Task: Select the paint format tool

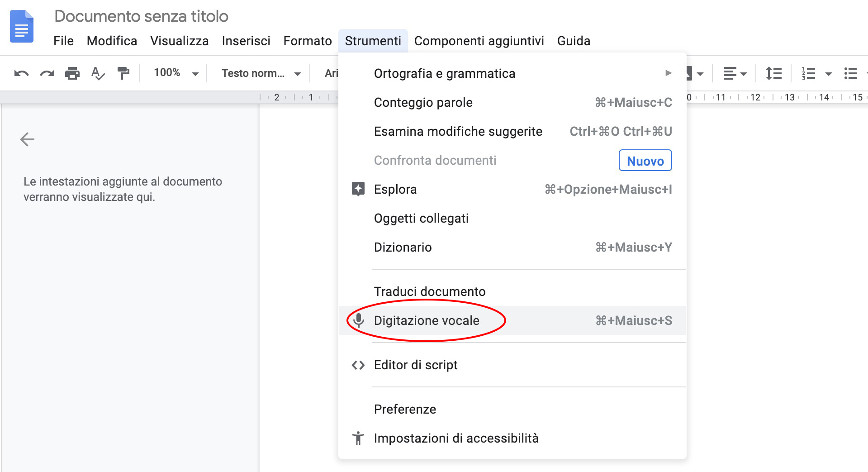Action: 123,73
